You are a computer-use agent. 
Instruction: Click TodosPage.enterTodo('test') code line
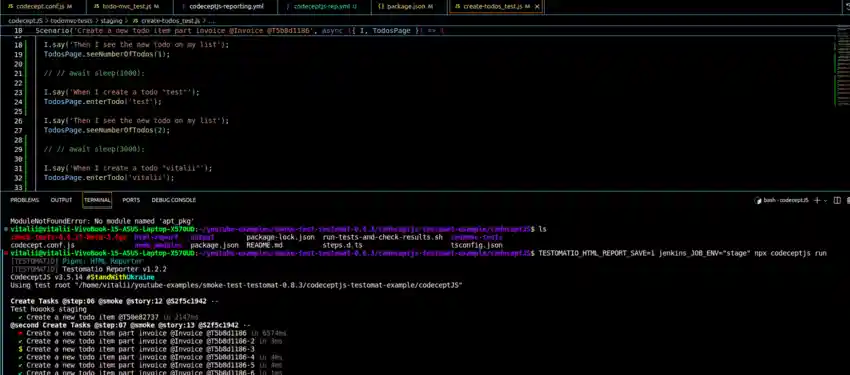point(103,101)
